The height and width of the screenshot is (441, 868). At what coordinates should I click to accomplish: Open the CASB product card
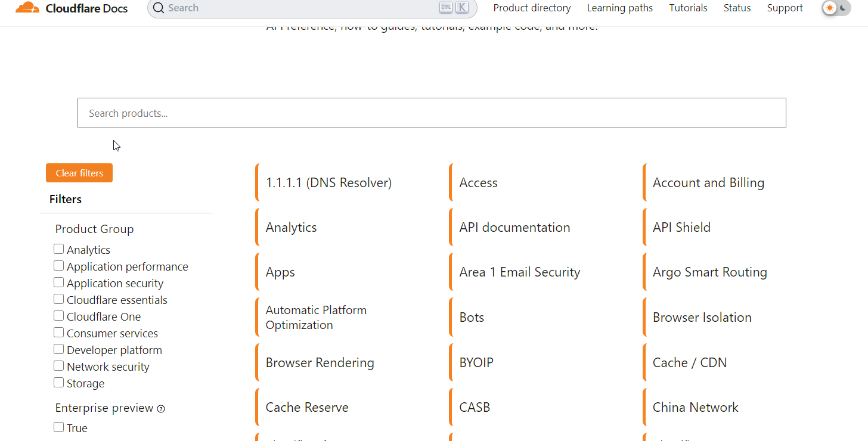pos(541,407)
